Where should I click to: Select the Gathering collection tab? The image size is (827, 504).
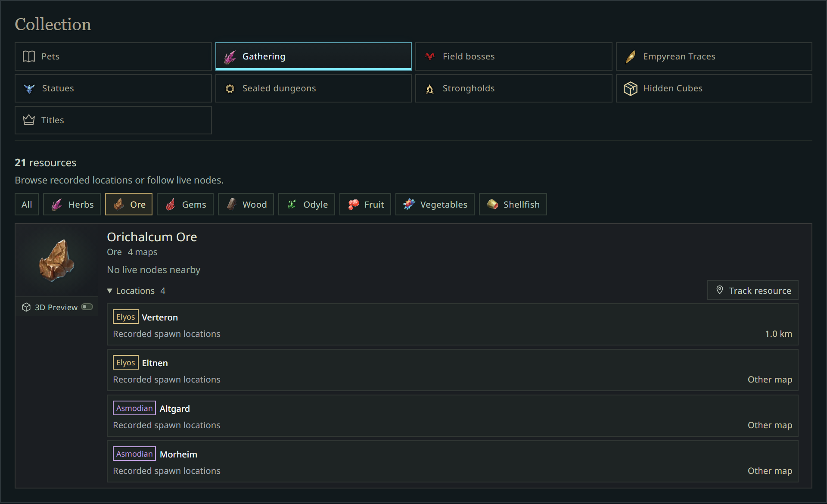click(x=314, y=56)
